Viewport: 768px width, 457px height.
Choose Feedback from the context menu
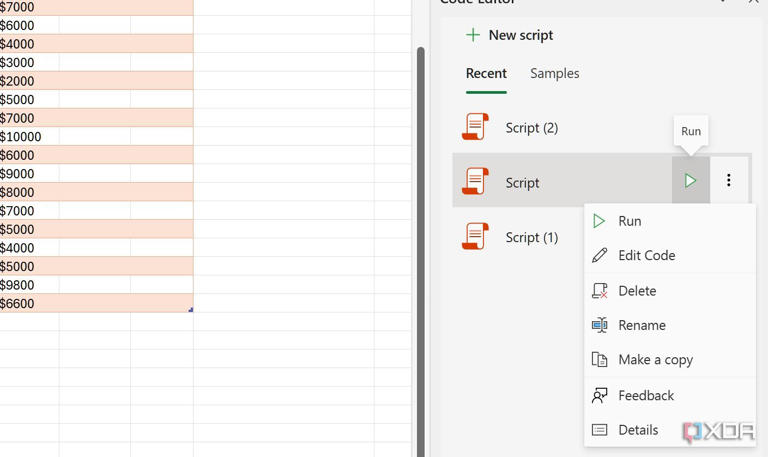(670, 395)
